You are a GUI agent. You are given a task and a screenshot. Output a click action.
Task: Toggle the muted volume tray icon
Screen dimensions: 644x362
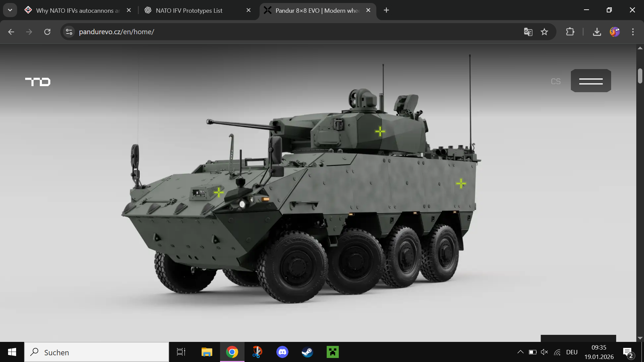point(544,352)
